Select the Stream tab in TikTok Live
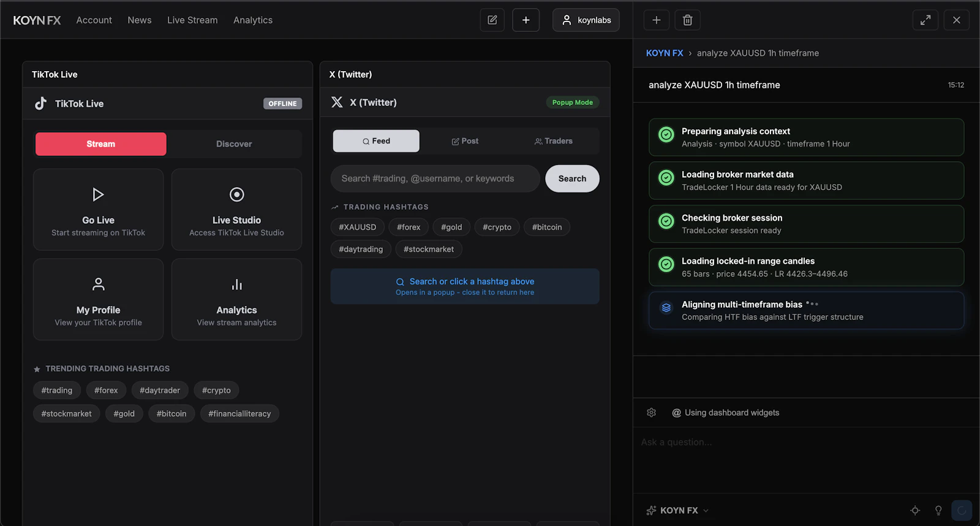 (x=100, y=144)
